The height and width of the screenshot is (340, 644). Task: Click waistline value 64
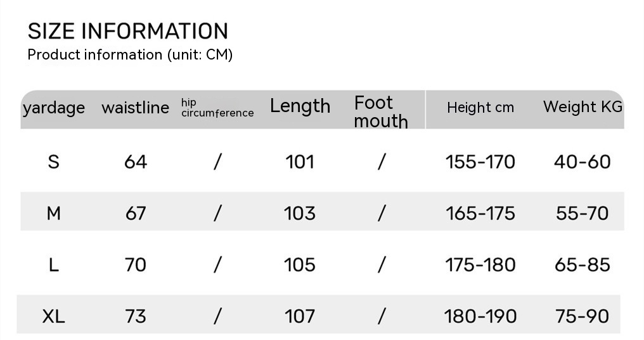pos(136,162)
